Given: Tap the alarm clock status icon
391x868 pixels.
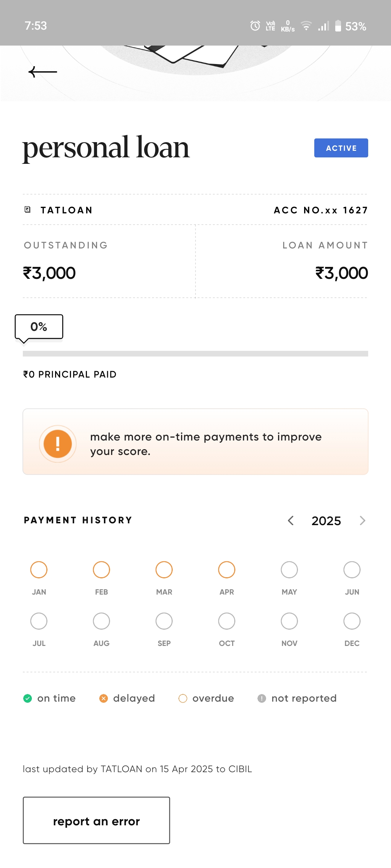Looking at the screenshot, I should coord(255,26).
